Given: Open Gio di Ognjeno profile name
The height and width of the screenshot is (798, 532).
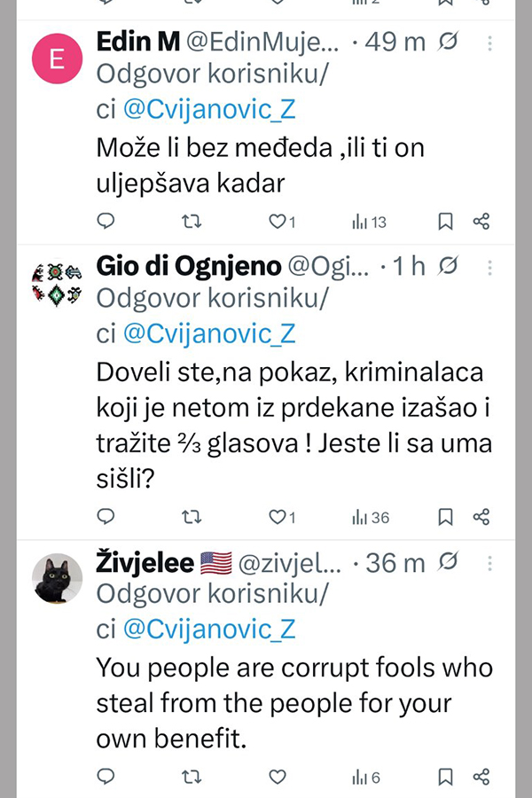Looking at the screenshot, I should coord(188,266).
